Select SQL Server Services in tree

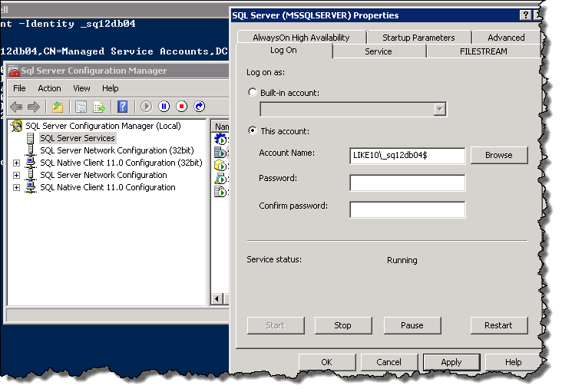77,138
